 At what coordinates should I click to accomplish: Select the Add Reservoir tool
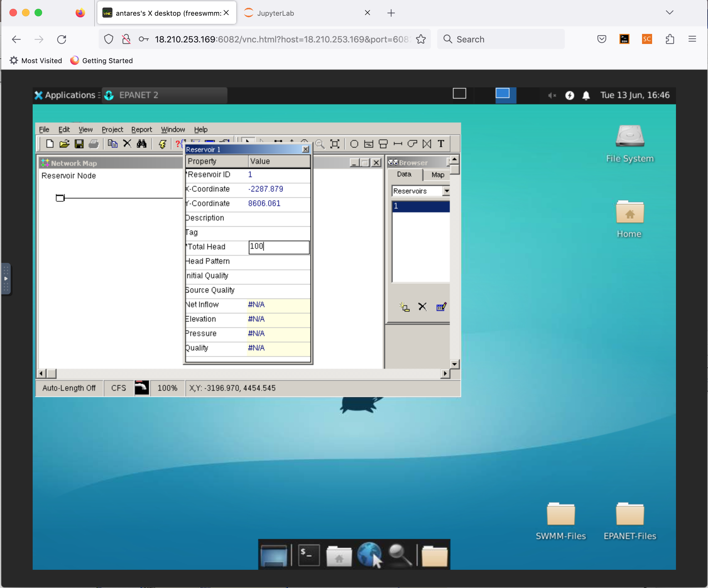point(369,144)
